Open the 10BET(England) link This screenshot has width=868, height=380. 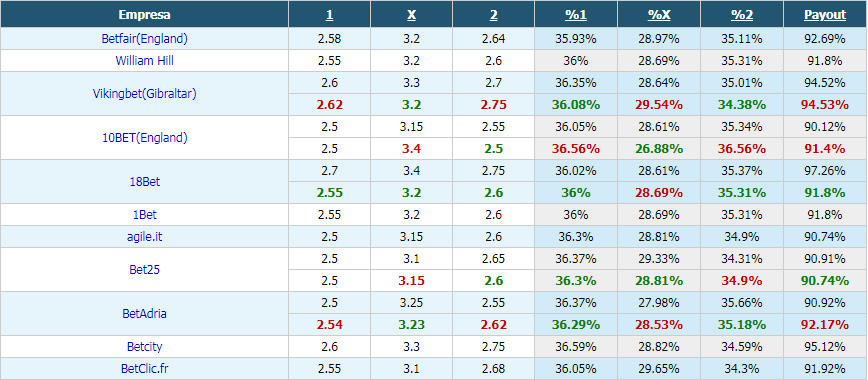[x=144, y=137]
